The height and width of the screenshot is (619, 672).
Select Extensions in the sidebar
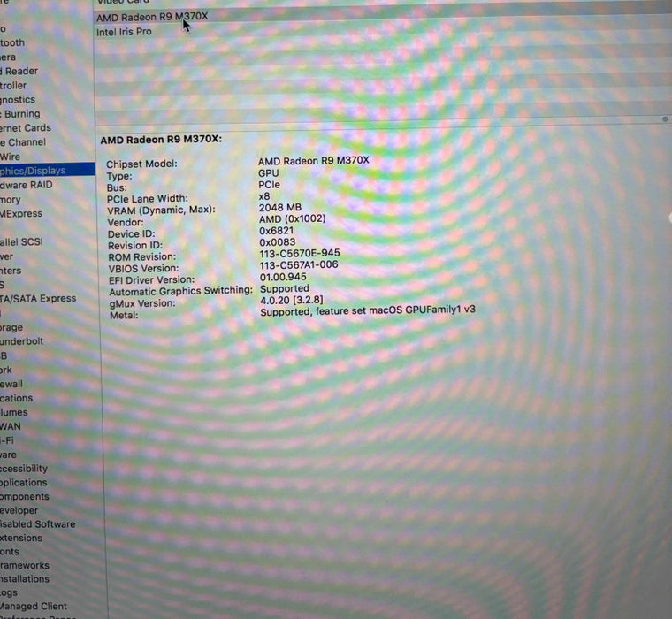pyautogui.click(x=21, y=538)
